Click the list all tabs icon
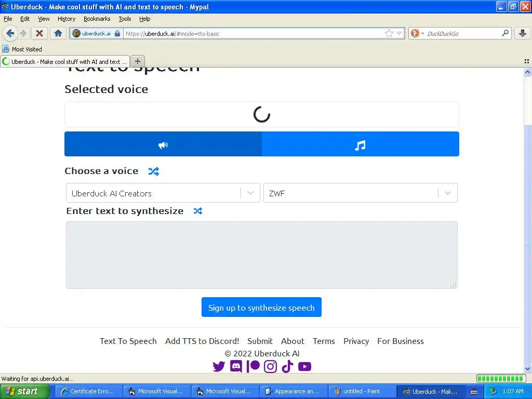The image size is (532, 399). click(527, 61)
